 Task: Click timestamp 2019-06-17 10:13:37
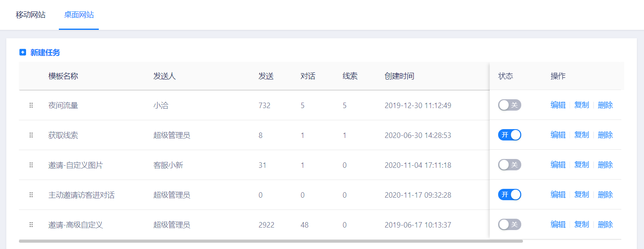[418, 225]
